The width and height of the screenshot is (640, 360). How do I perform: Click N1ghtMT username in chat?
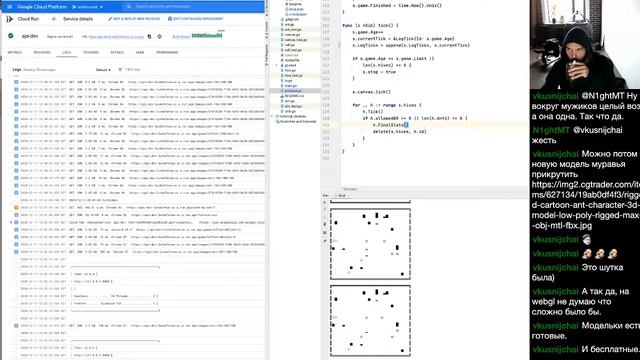tap(551, 130)
